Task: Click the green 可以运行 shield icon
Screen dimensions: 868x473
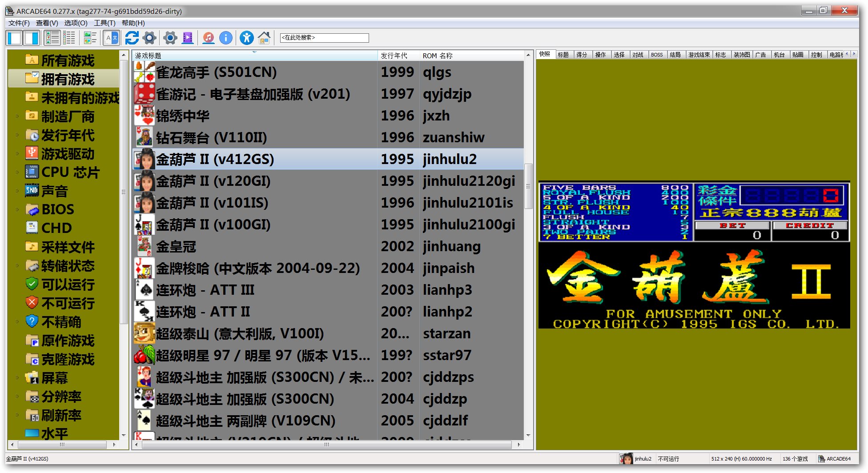Action: click(x=32, y=284)
